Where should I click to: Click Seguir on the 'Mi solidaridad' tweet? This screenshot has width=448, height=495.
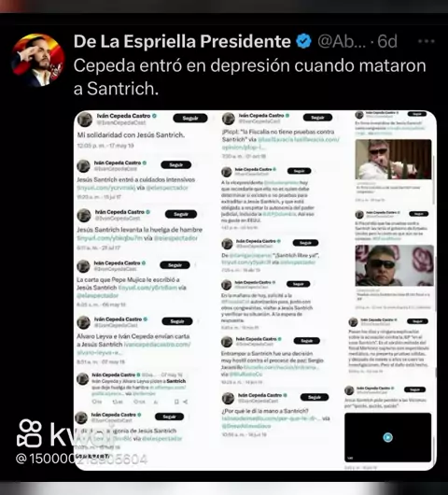click(x=190, y=118)
